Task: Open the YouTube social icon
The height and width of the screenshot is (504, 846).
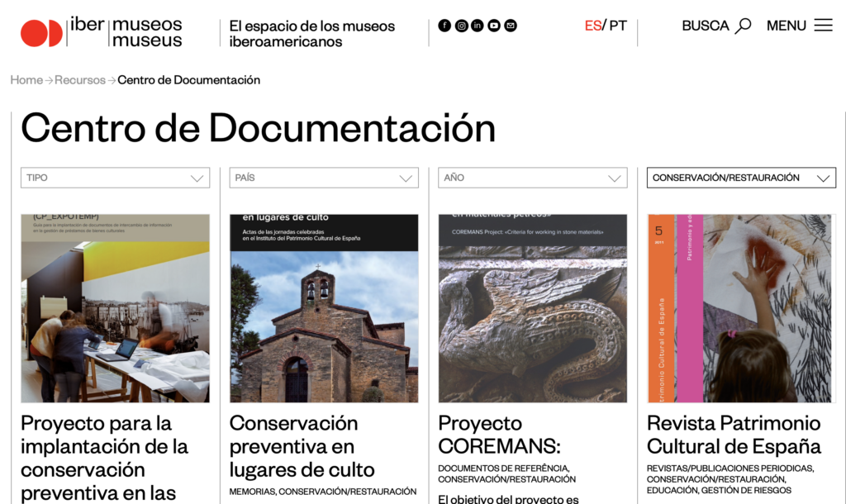Action: 494,26
